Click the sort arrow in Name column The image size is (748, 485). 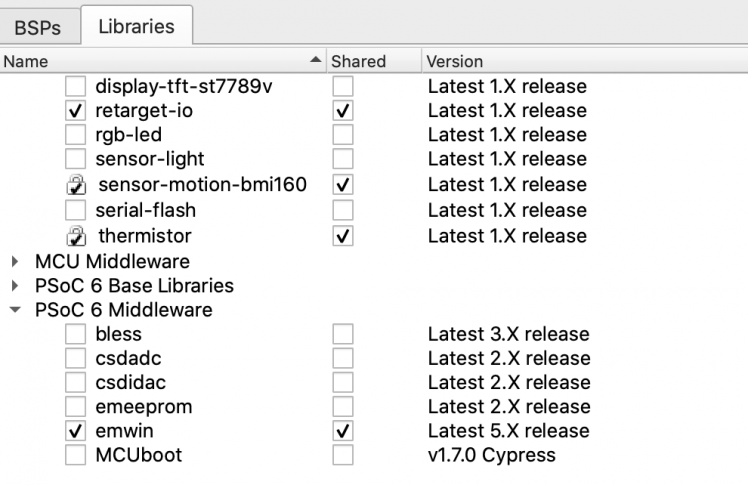point(317,61)
